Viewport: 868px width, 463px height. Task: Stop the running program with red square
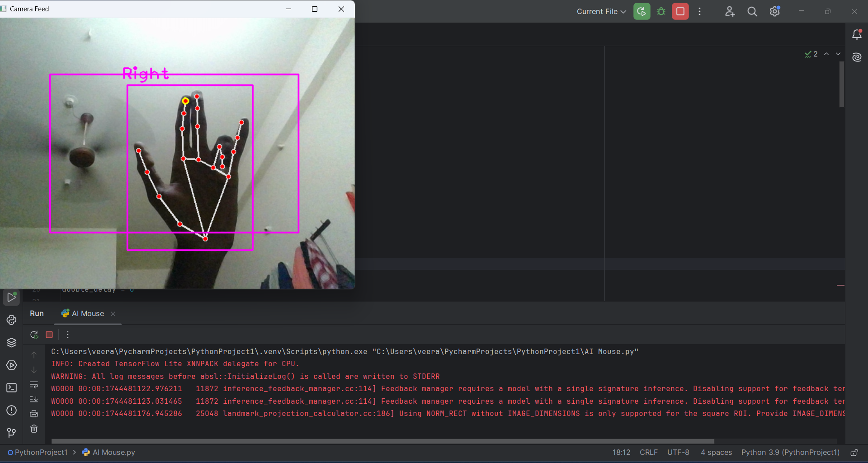click(x=680, y=11)
